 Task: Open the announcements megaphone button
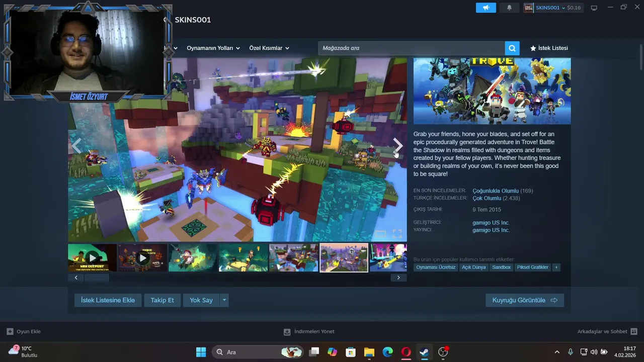[486, 8]
